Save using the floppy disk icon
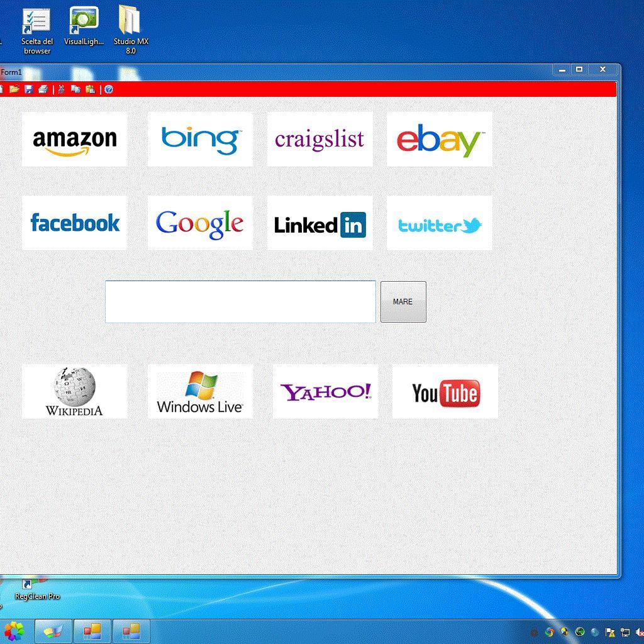Image resolution: width=644 pixels, height=644 pixels. click(29, 89)
